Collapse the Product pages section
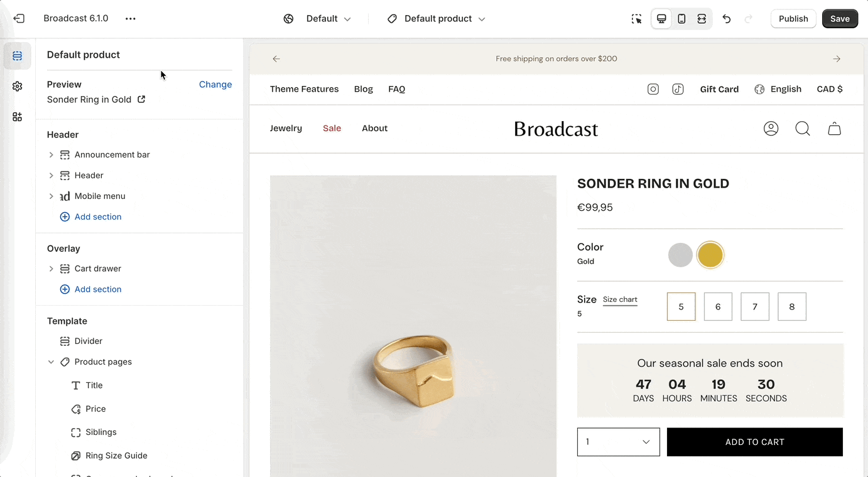868x477 pixels. point(52,362)
